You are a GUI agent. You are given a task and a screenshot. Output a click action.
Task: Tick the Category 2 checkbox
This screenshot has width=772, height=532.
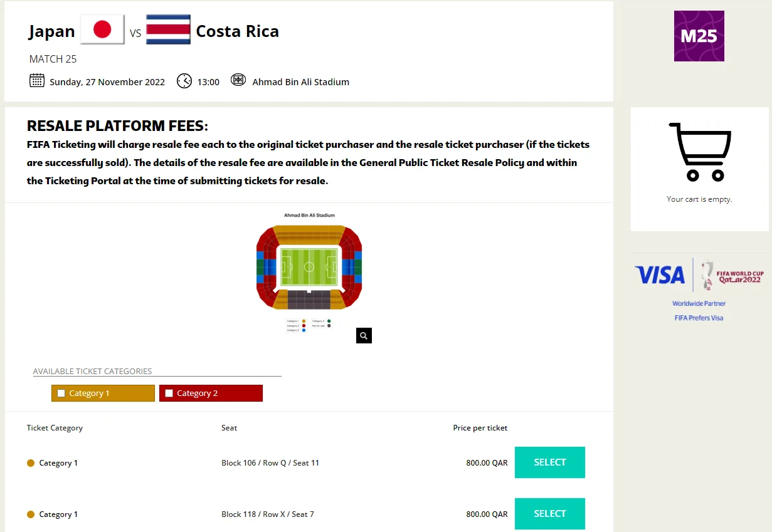click(x=169, y=394)
